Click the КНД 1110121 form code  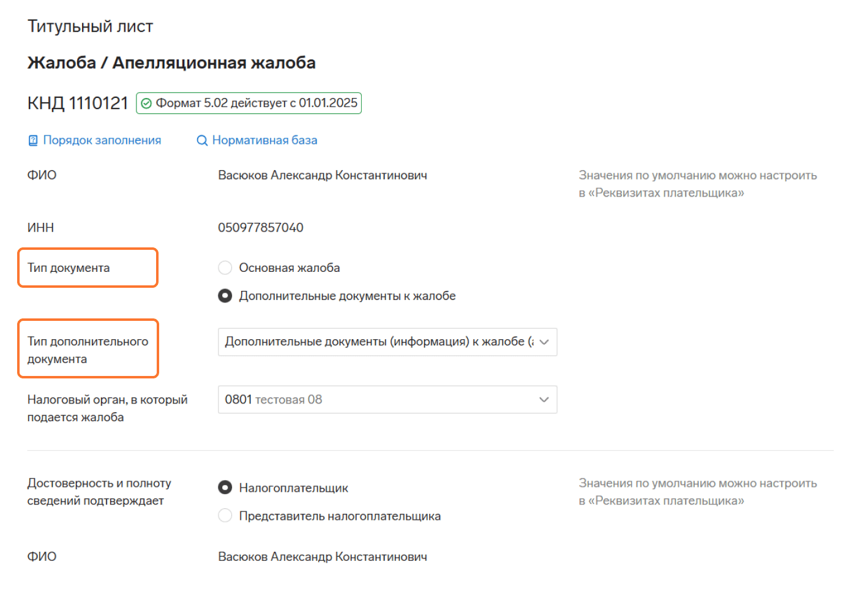(78, 103)
